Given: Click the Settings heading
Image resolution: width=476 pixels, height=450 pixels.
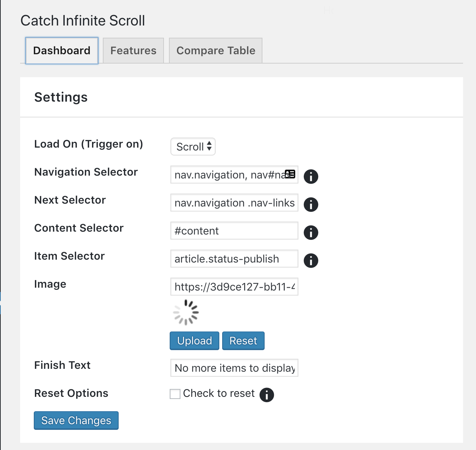Looking at the screenshot, I should [x=61, y=97].
